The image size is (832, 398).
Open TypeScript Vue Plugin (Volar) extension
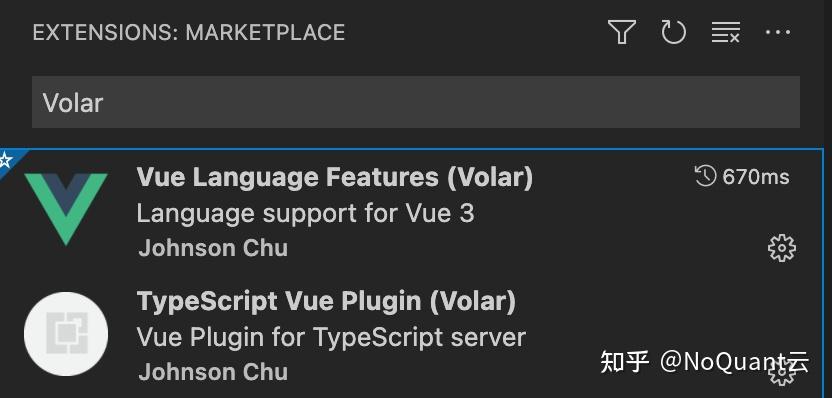click(x=326, y=301)
